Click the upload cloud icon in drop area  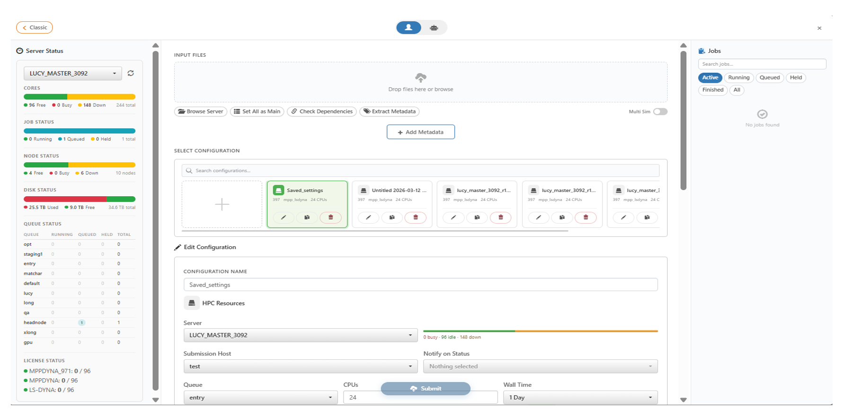(420, 78)
